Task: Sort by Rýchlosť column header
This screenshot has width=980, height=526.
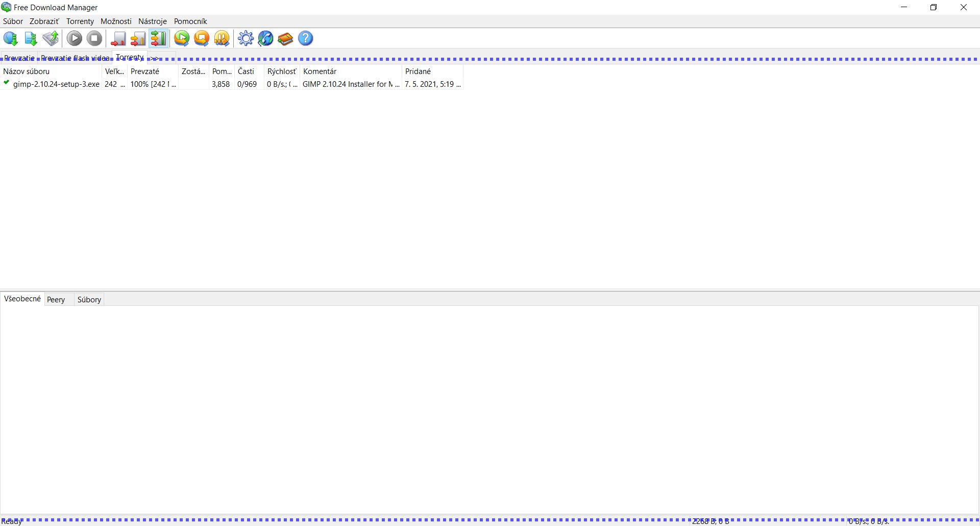Action: point(282,71)
